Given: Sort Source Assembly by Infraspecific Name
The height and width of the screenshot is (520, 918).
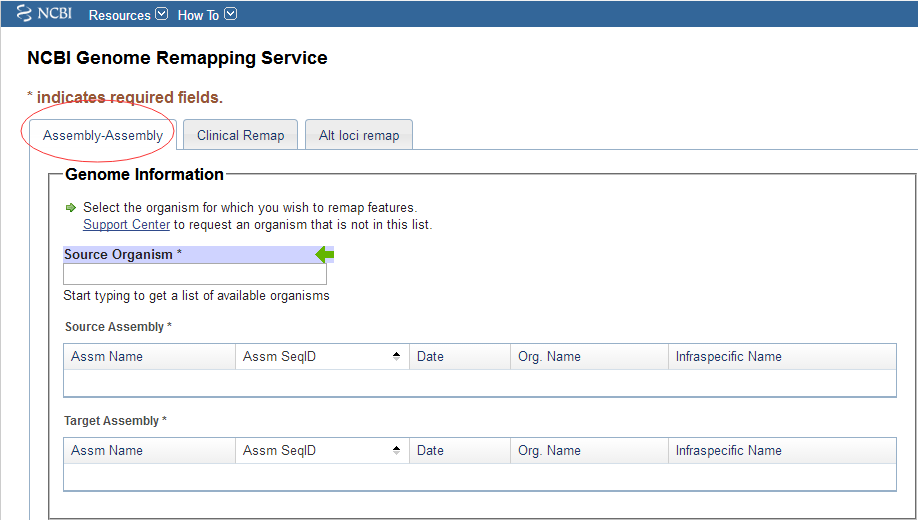Looking at the screenshot, I should 728,357.
